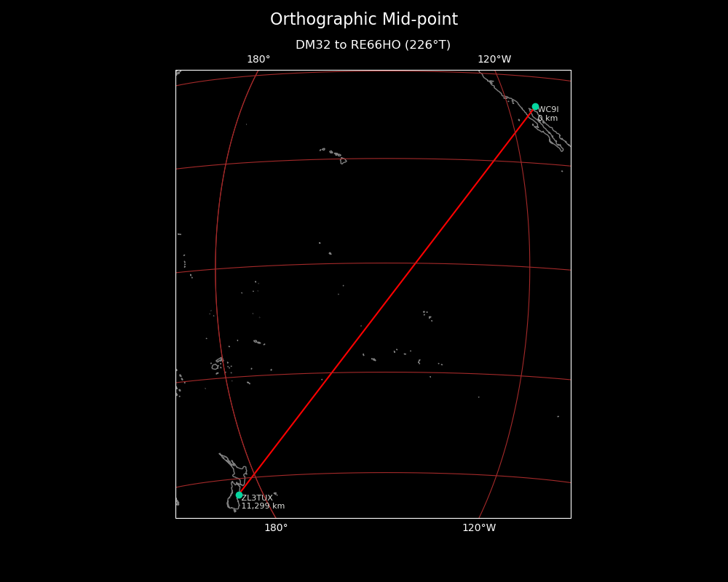Click Hawaii's Big Island outline
Image resolution: width=728 pixels, height=582 pixels.
coord(343,161)
